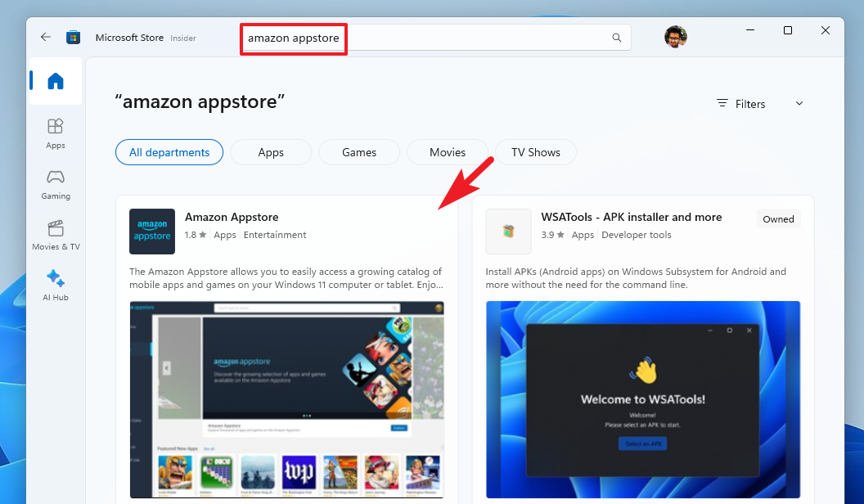
Task: Click the Owned badge on WSATools
Action: pos(778,219)
